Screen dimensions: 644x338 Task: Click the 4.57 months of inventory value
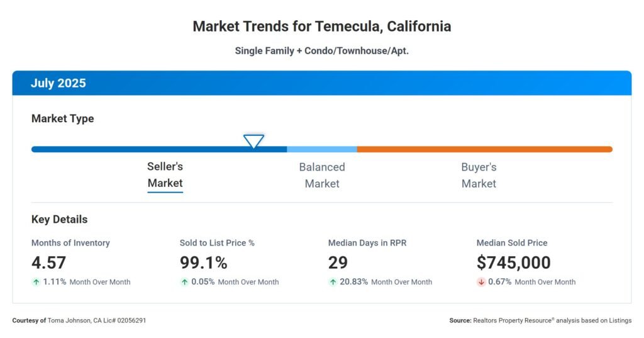pyautogui.click(x=49, y=262)
